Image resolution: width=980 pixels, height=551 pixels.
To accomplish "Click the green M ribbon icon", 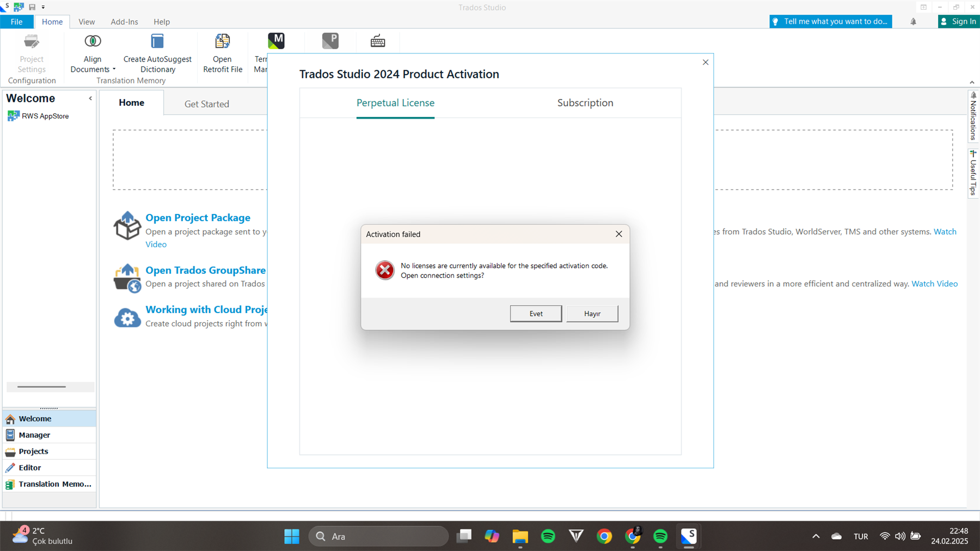I will click(x=276, y=41).
